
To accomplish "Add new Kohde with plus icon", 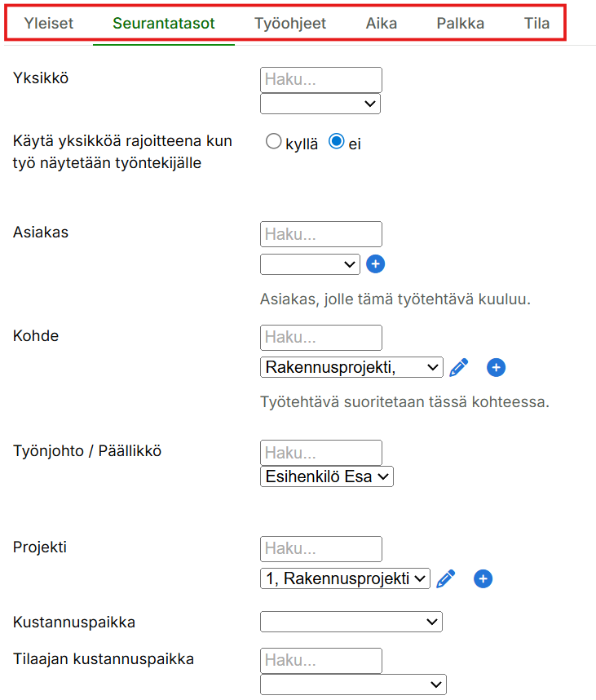I will [x=496, y=367].
